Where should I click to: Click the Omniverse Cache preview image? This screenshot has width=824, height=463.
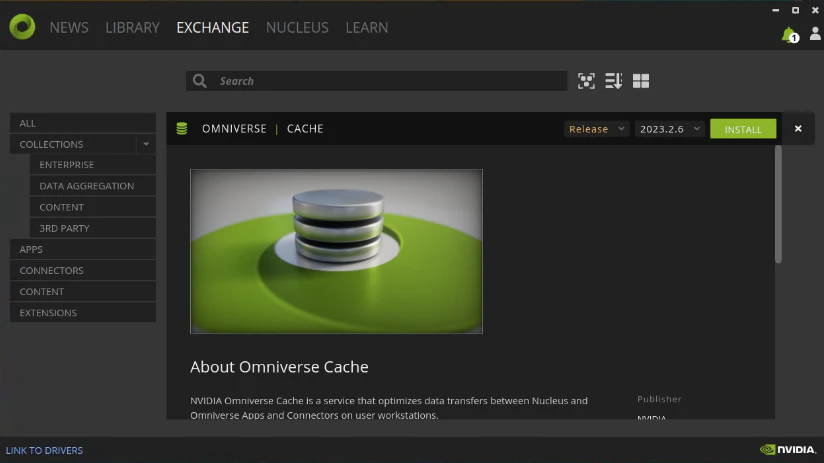point(336,251)
